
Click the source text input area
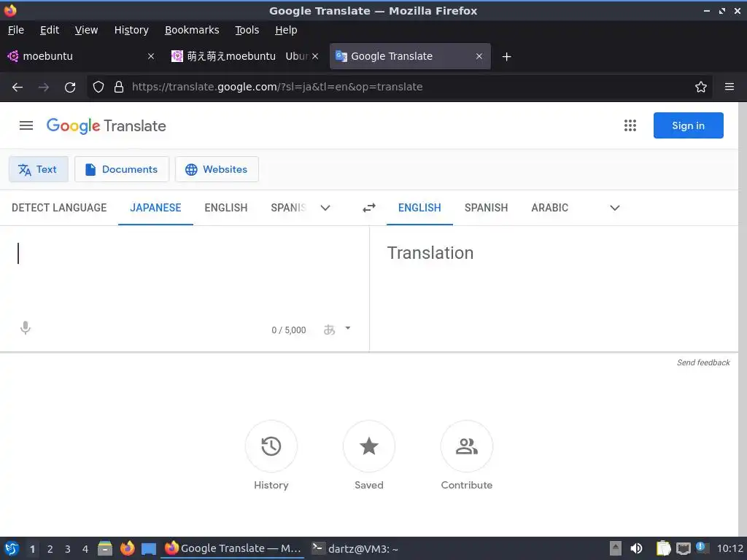click(x=185, y=271)
